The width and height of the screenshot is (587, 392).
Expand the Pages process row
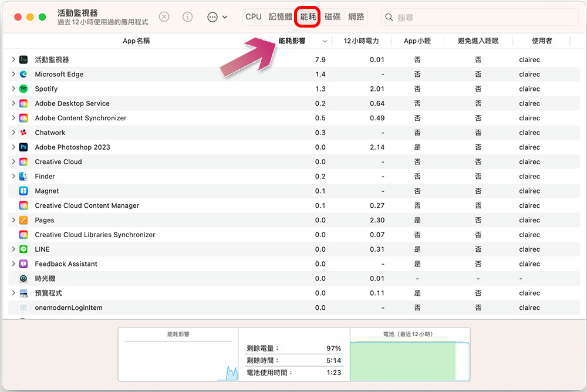point(13,220)
